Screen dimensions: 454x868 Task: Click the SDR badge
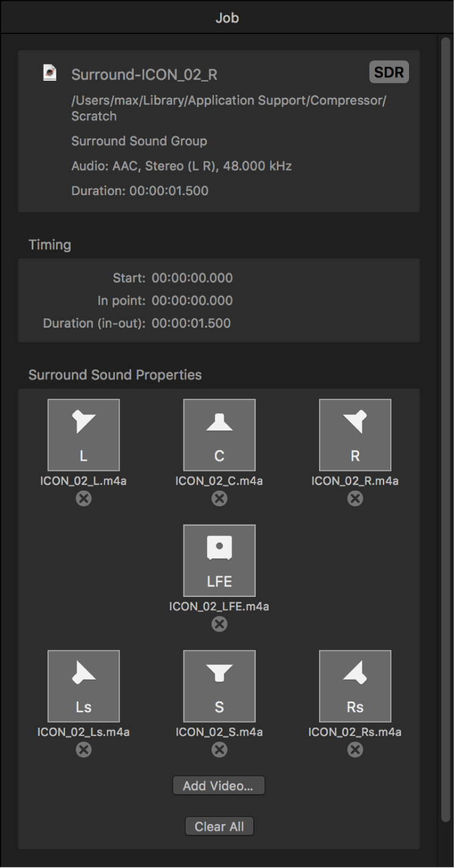pyautogui.click(x=389, y=72)
